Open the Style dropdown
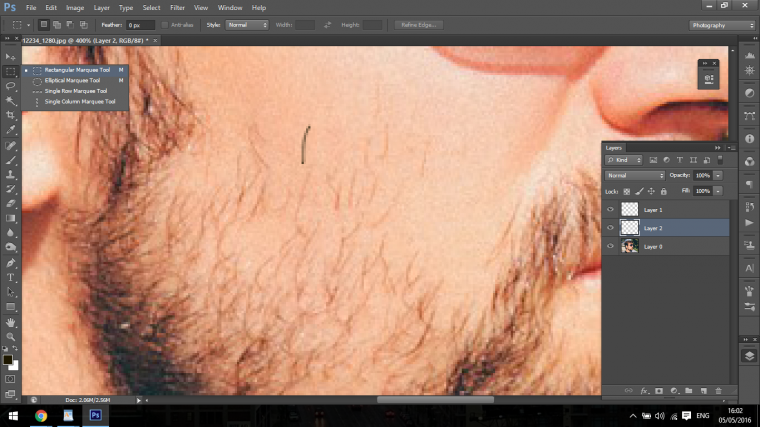Screen dimensions: 760x427 tap(247, 25)
